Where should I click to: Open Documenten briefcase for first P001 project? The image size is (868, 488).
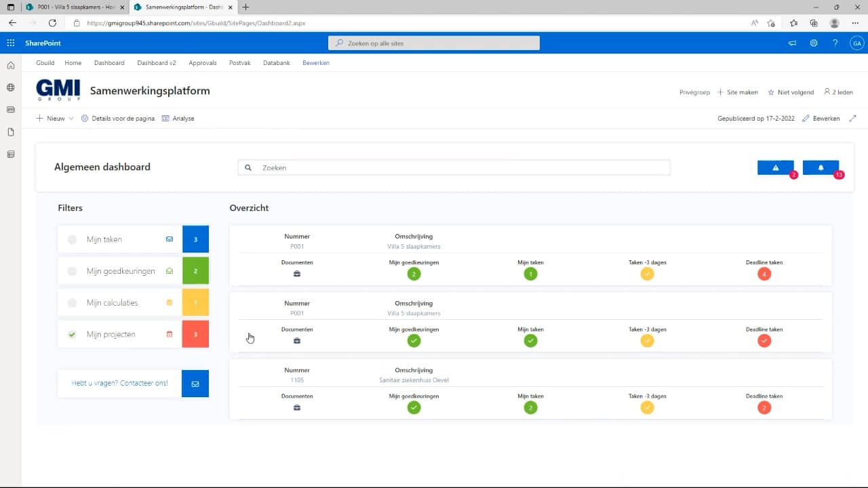(297, 274)
